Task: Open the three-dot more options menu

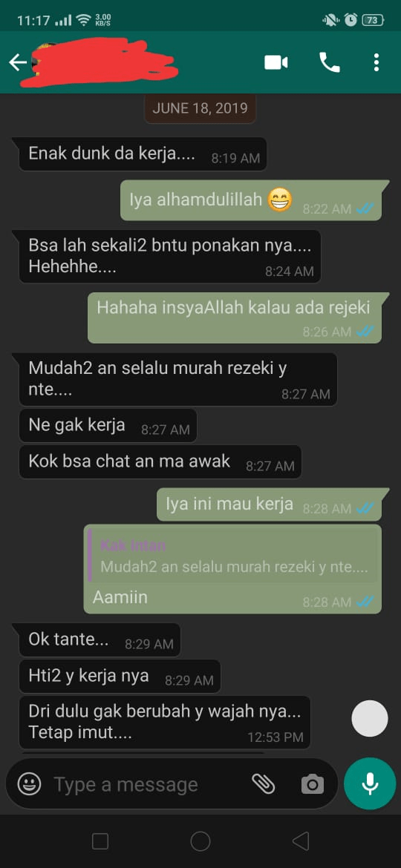Action: click(376, 62)
